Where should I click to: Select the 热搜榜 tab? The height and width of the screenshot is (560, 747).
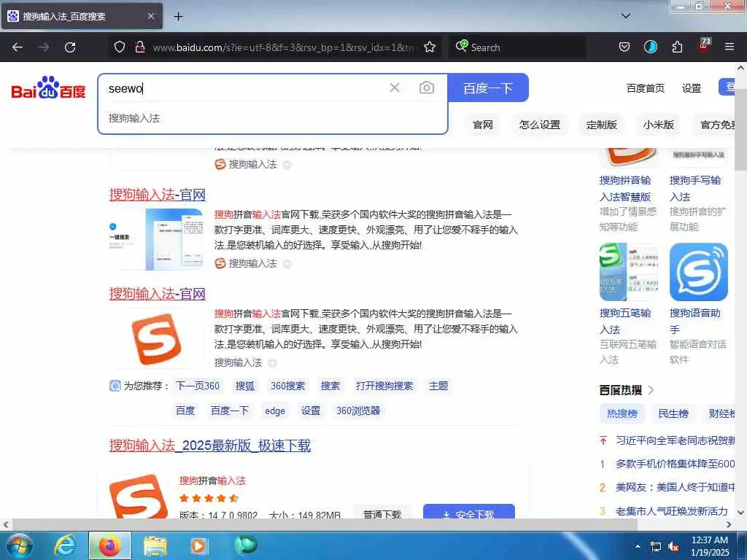(x=622, y=413)
